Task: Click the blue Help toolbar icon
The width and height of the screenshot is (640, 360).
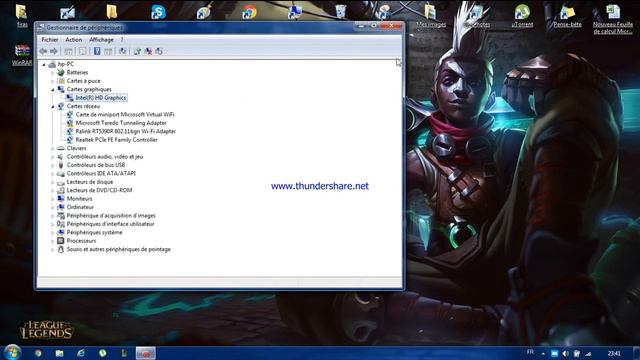Action: click(97, 51)
